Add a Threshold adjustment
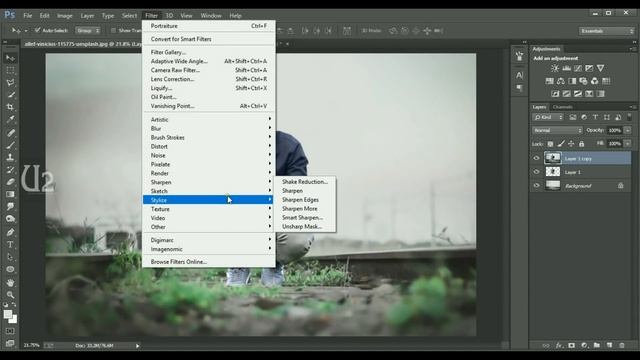This screenshot has width=640, height=360. pos(578,94)
